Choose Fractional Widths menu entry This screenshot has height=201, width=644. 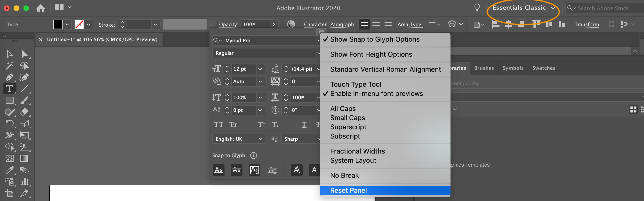click(x=385, y=151)
